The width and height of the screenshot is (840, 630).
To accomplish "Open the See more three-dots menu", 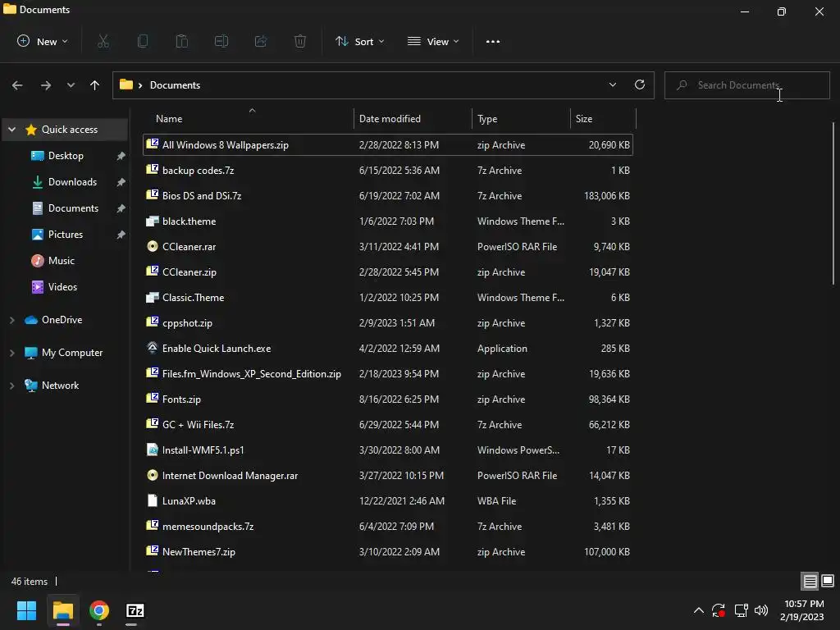I will click(x=493, y=41).
